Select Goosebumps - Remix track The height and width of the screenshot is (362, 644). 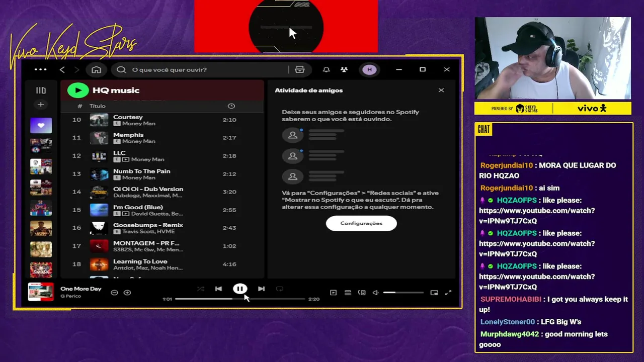(162, 228)
